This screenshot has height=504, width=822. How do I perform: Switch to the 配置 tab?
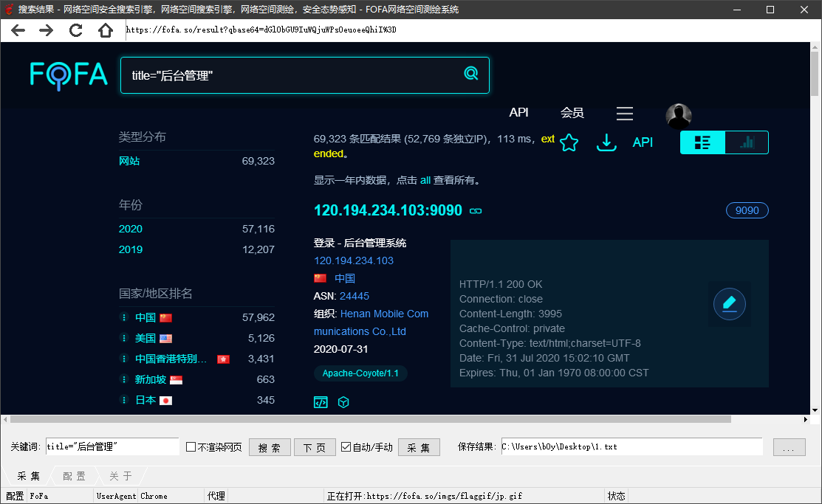point(74,476)
